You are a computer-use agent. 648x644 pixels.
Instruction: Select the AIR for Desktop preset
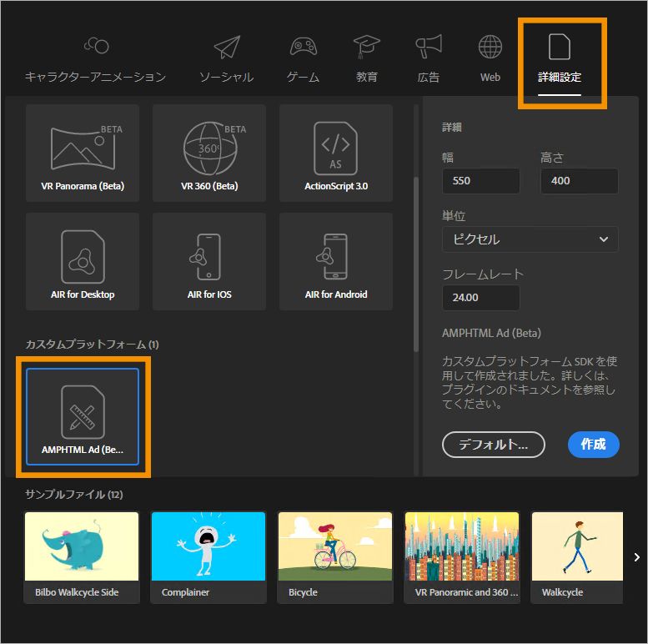(83, 261)
